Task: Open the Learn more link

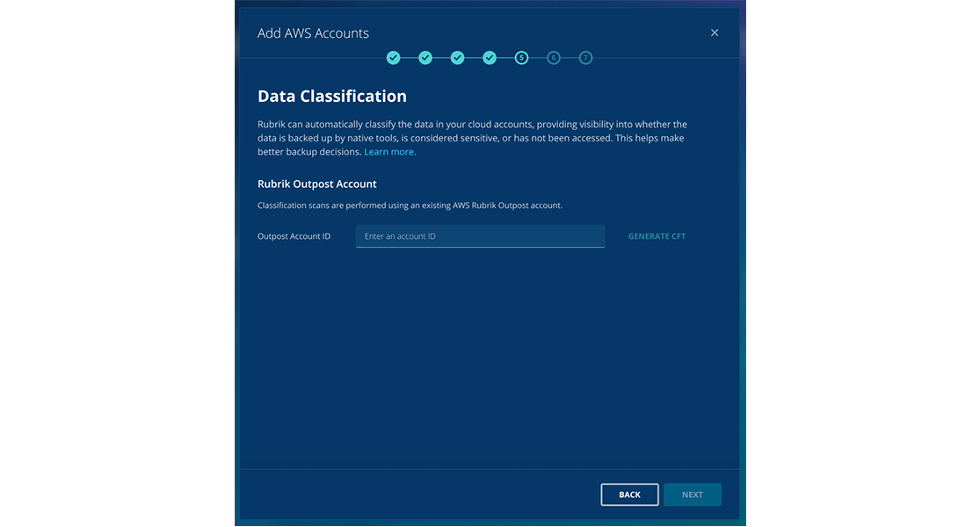Action: [390, 152]
